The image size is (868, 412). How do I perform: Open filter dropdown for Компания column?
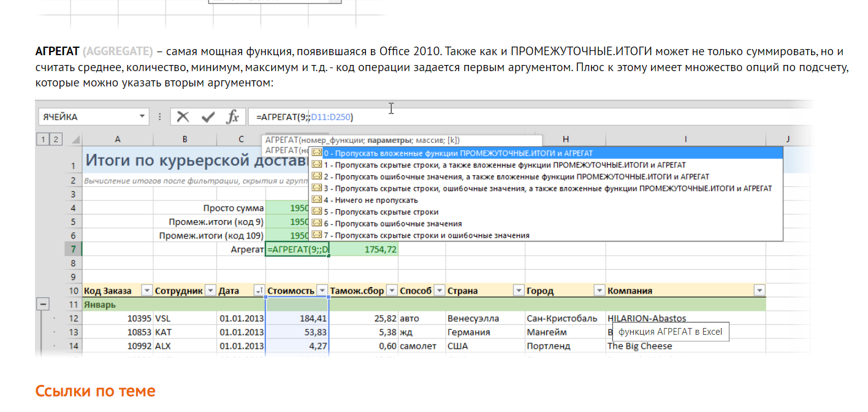pos(759,291)
